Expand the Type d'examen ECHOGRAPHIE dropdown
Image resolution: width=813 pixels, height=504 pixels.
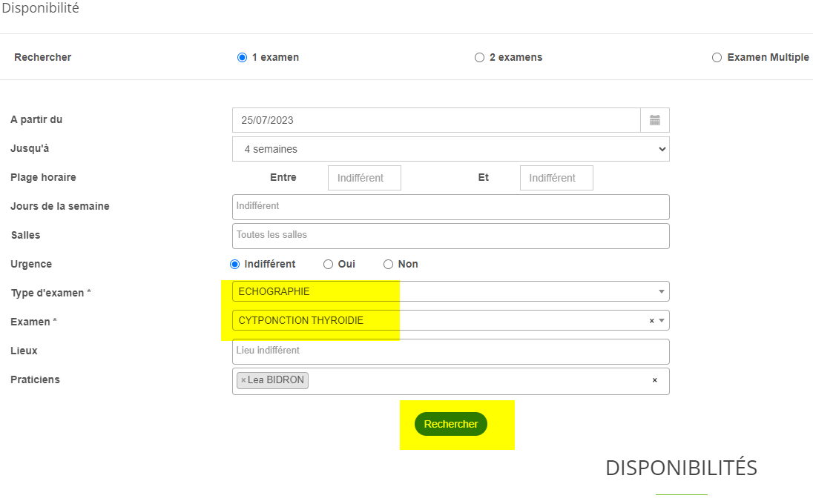point(450,292)
